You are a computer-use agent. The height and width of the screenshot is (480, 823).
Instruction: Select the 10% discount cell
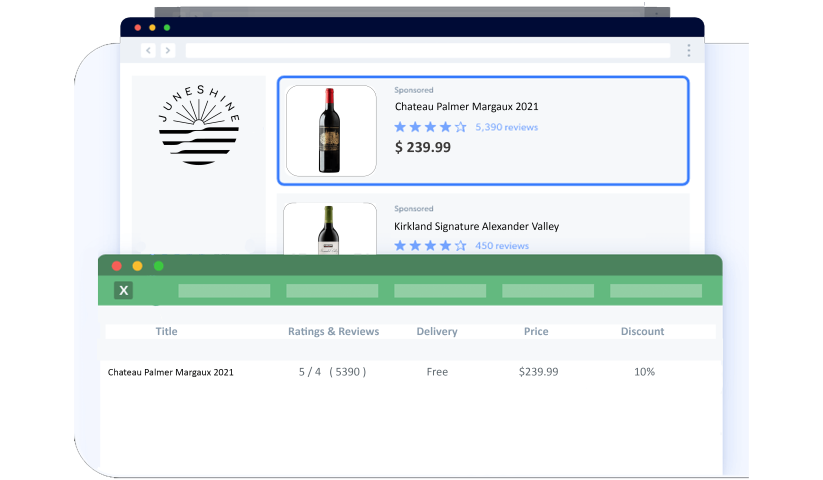[645, 372]
